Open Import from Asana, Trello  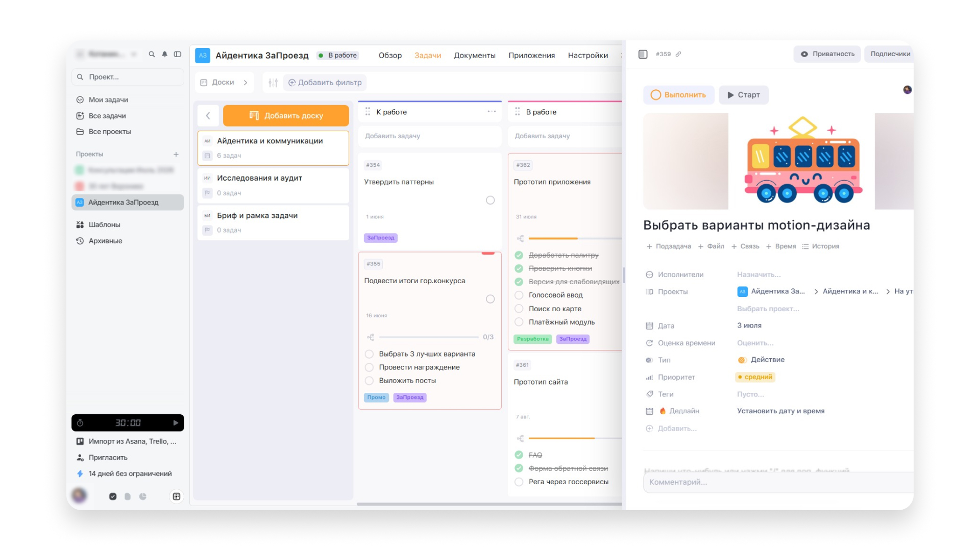pyautogui.click(x=128, y=441)
